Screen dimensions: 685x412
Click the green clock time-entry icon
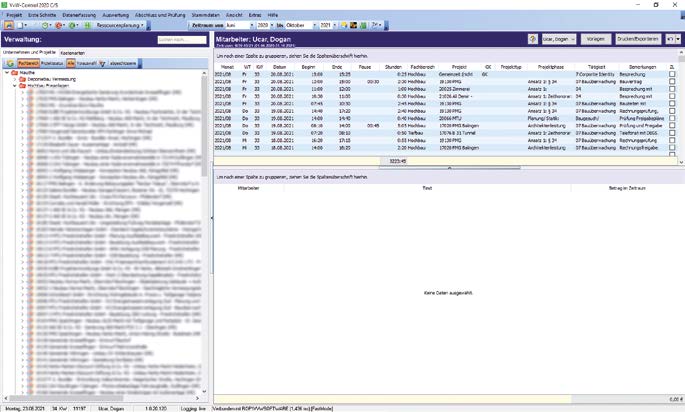click(x=45, y=25)
